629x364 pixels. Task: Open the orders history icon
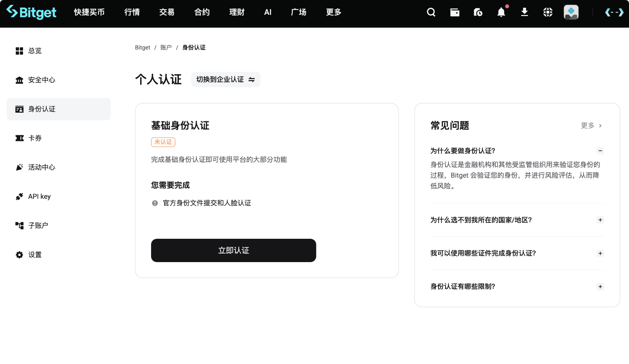(478, 12)
